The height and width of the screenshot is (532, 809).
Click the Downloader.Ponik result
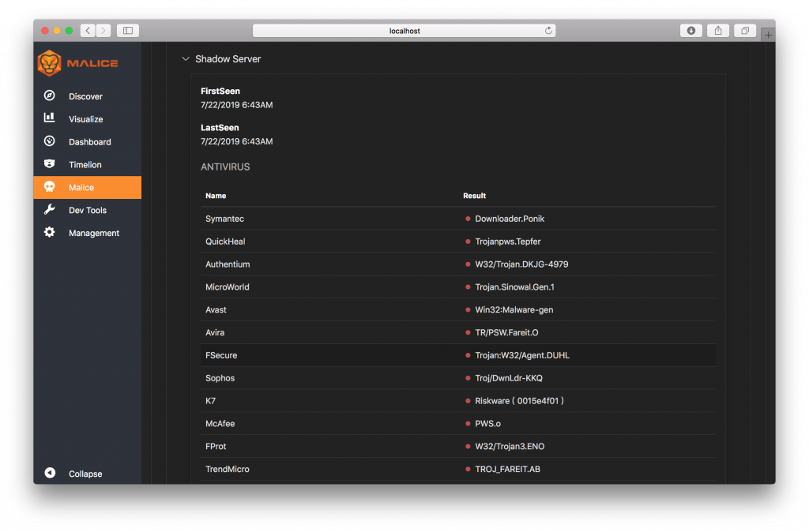coord(510,219)
